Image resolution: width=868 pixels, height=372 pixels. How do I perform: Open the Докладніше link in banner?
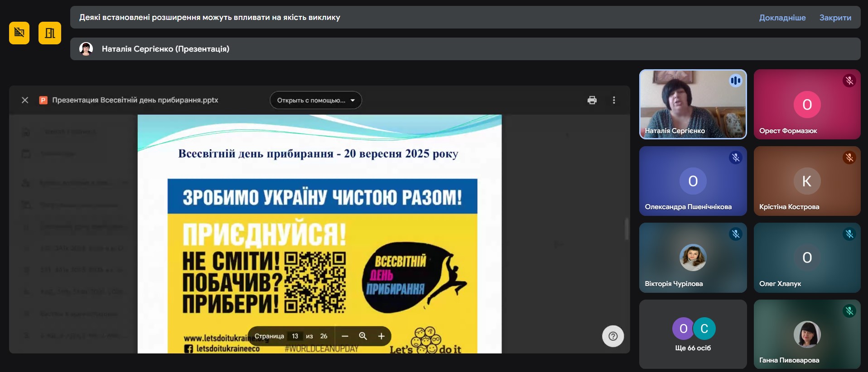(782, 18)
